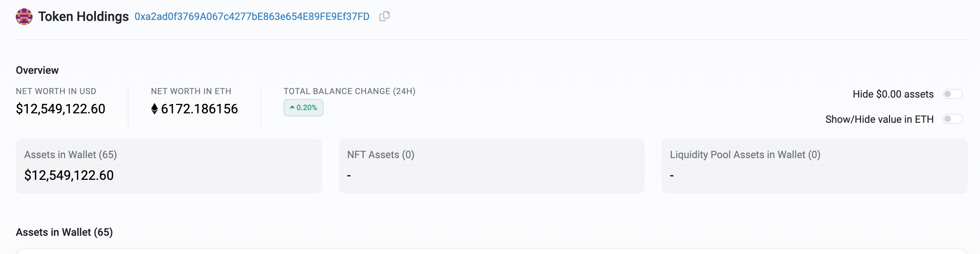Screen dimensions: 980x254
Task: Click the Ethereum diamond icon
Action: (154, 109)
